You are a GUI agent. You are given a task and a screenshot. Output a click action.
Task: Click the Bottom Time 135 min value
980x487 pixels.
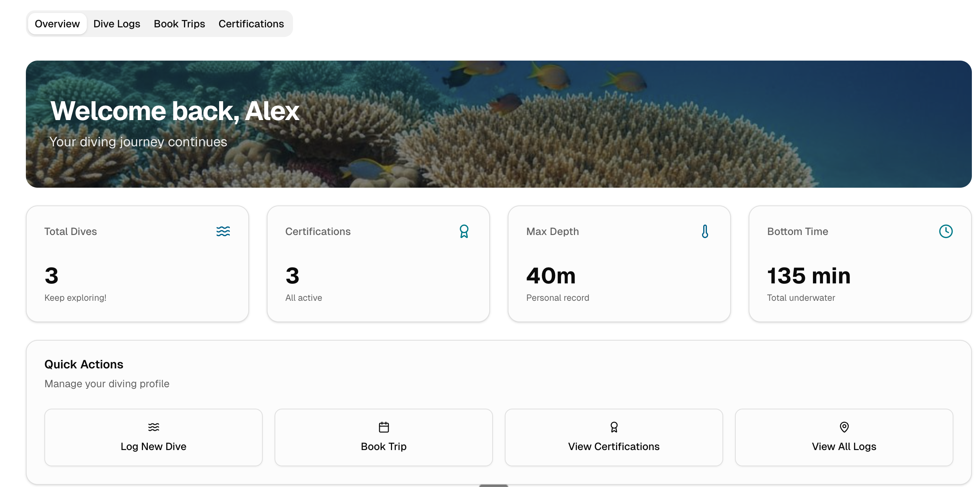(809, 276)
